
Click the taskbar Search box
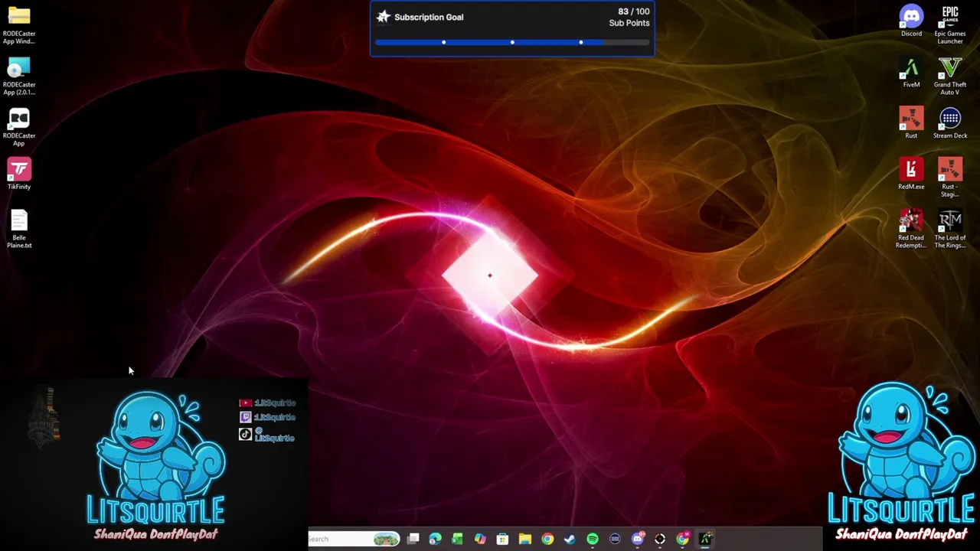[354, 539]
